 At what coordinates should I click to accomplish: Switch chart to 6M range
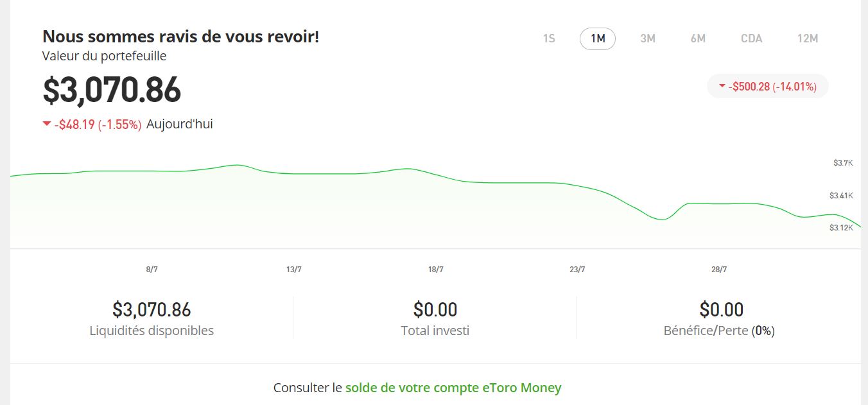[x=698, y=39]
